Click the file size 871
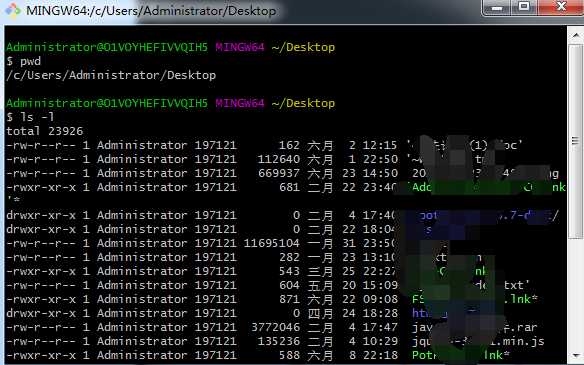Viewport: 584px width, 365px height. [x=289, y=299]
